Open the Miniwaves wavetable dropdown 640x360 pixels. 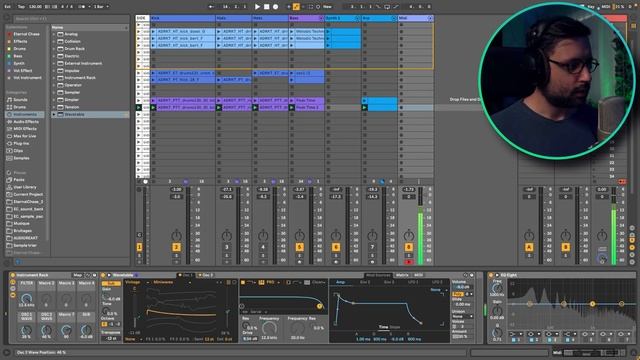[x=171, y=282]
